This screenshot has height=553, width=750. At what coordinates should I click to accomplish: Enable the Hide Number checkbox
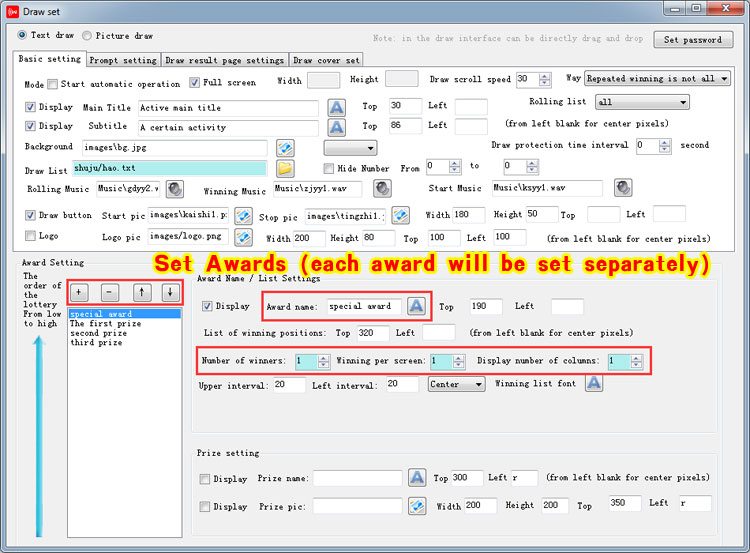click(329, 168)
